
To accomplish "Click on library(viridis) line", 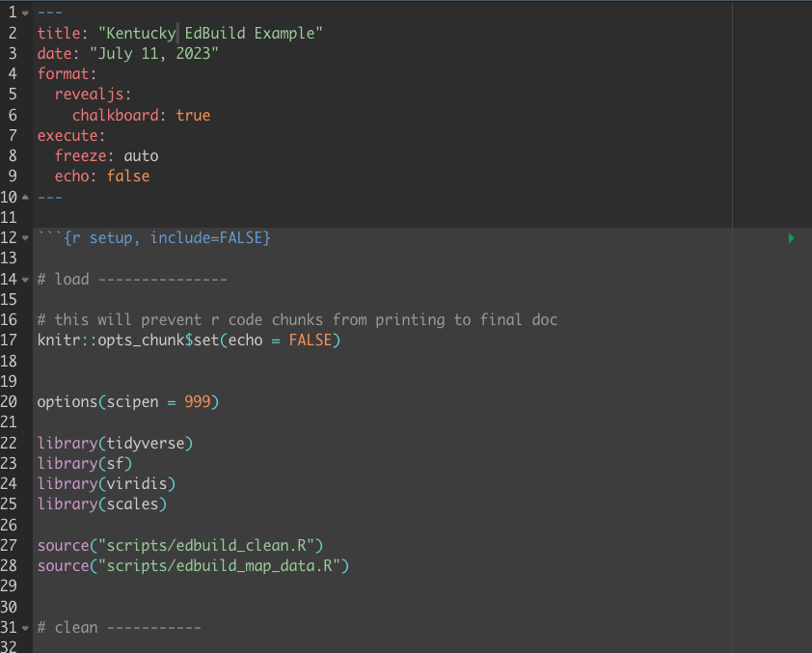I will coord(106,483).
